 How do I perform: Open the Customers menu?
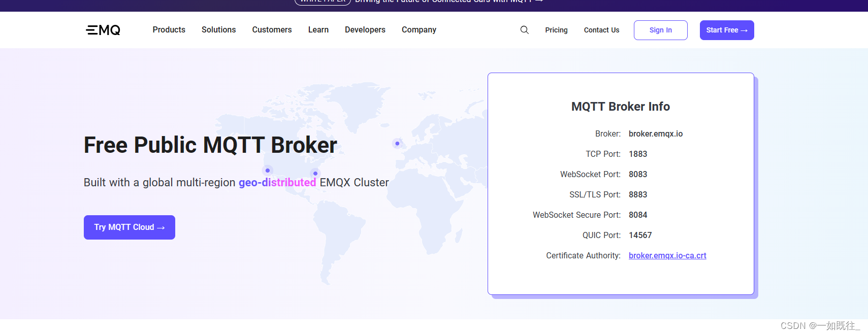tap(272, 30)
